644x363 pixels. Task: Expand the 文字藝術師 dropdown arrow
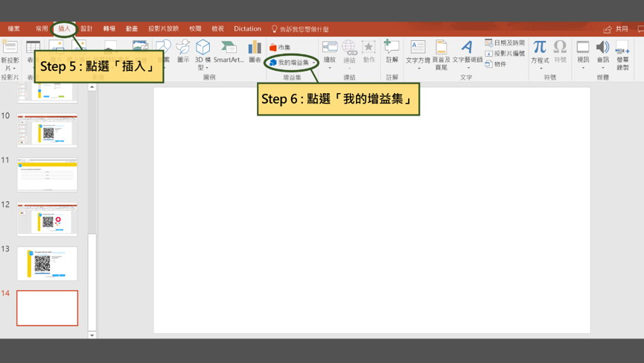468,69
